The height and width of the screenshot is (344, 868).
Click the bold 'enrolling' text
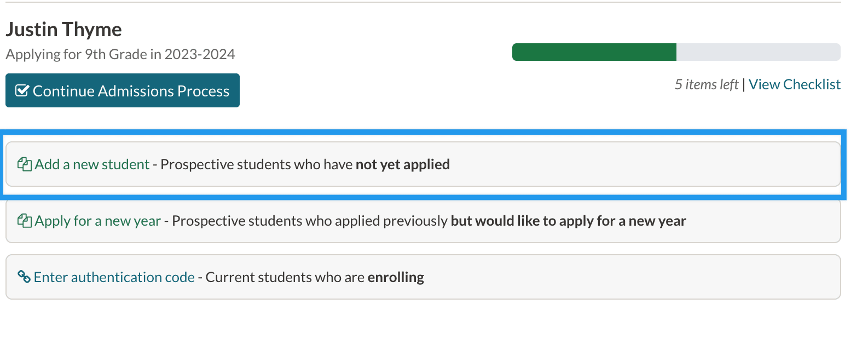click(396, 277)
